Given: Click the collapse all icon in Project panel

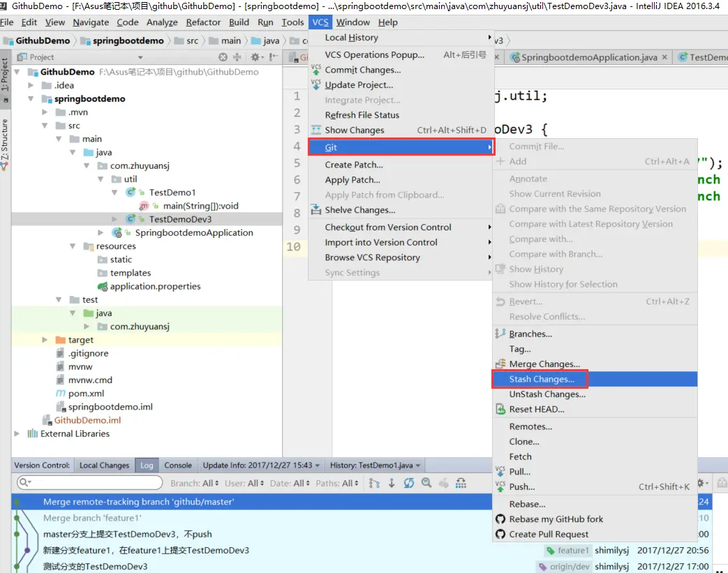Looking at the screenshot, I should tap(237, 57).
